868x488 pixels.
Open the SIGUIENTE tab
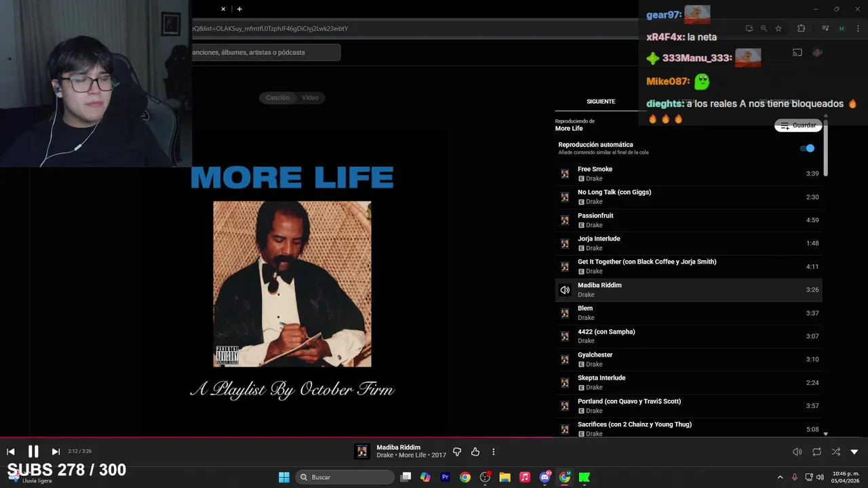601,102
